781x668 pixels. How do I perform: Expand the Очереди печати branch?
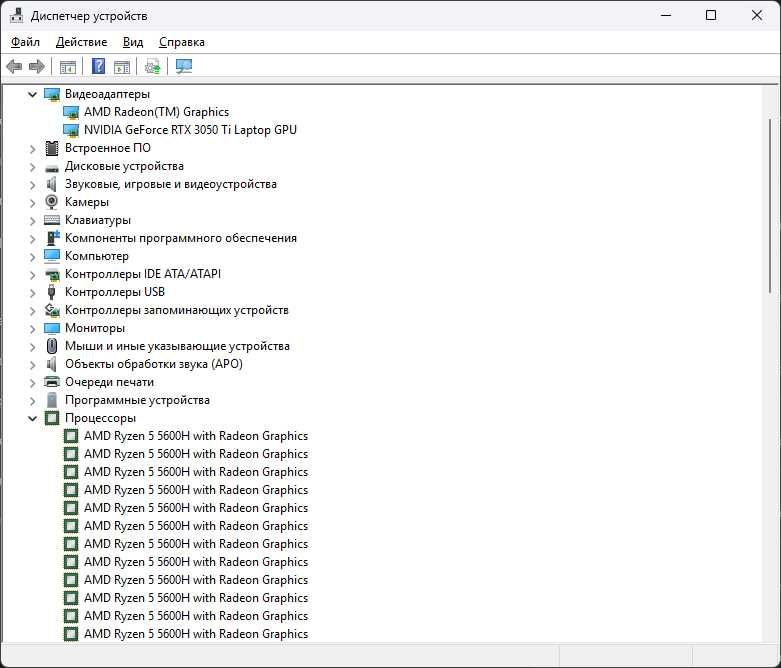pyautogui.click(x=32, y=383)
